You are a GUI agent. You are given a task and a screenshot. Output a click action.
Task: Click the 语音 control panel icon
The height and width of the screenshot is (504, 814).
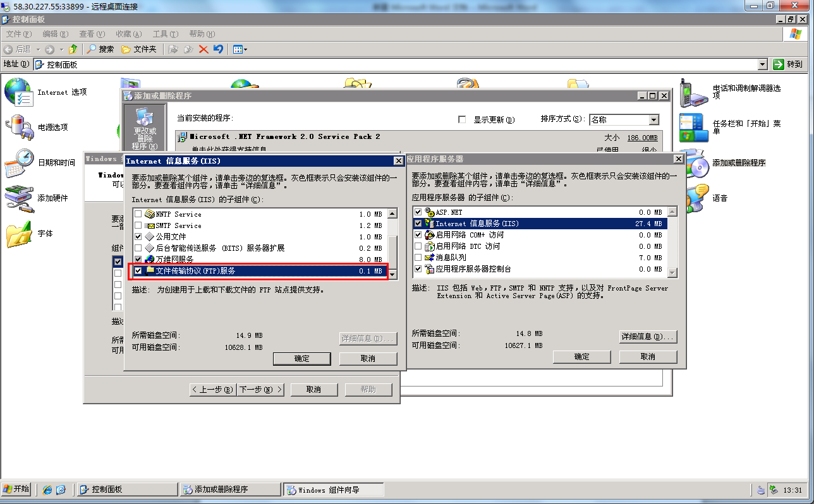[693, 198]
